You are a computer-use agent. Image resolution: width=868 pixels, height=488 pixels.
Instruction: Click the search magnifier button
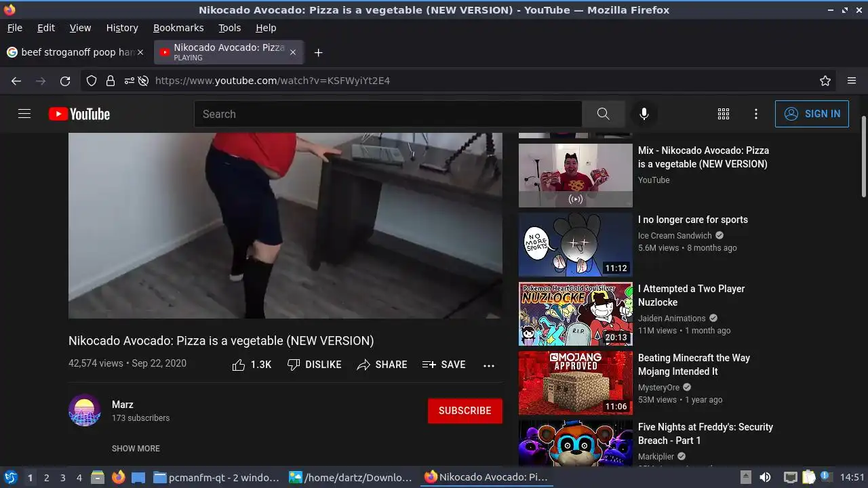603,114
